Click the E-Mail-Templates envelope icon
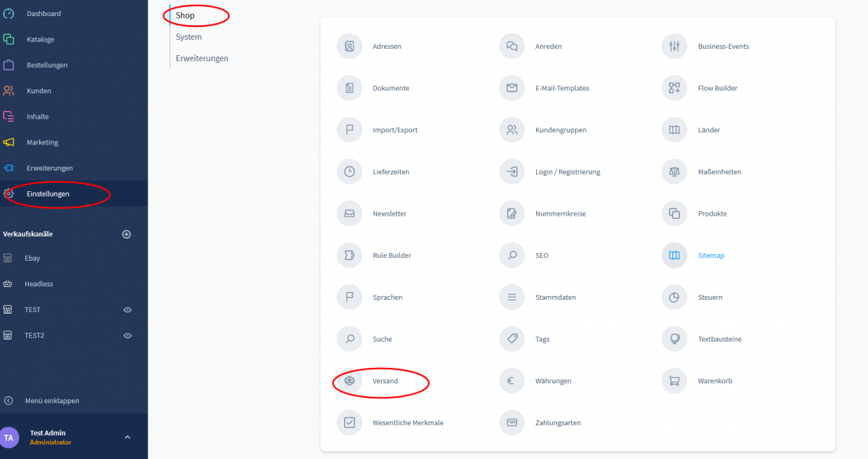The height and width of the screenshot is (459, 868). [x=512, y=88]
